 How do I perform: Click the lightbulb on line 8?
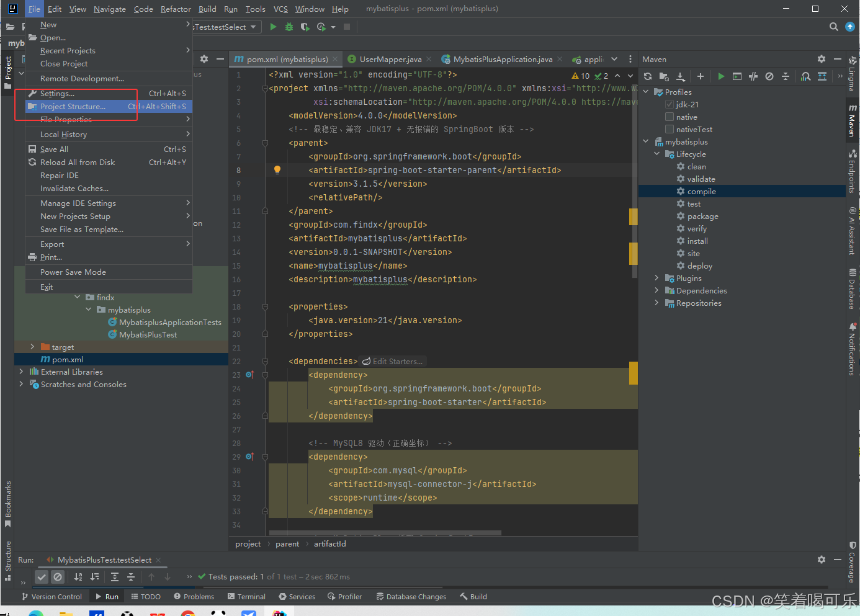277,170
